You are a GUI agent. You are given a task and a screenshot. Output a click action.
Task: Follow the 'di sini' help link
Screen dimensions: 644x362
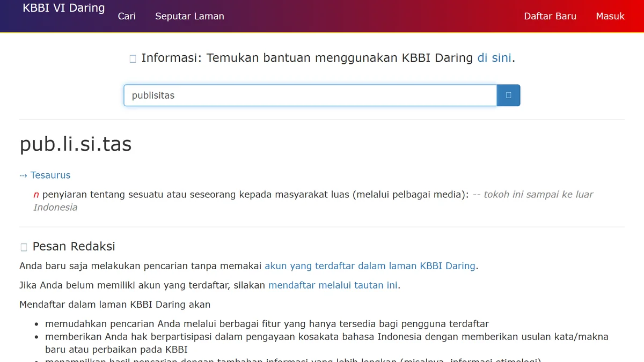[494, 58]
